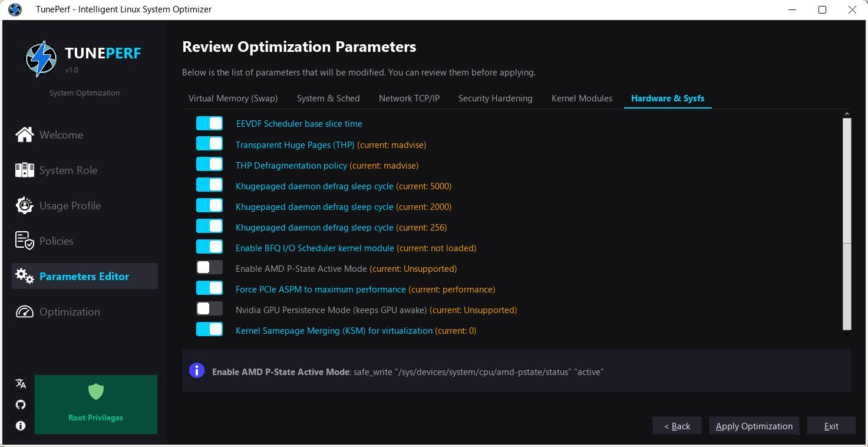Screen dimensions: 868x447
Task: Minimize the TunePerf window
Action: pyautogui.click(x=794, y=9)
